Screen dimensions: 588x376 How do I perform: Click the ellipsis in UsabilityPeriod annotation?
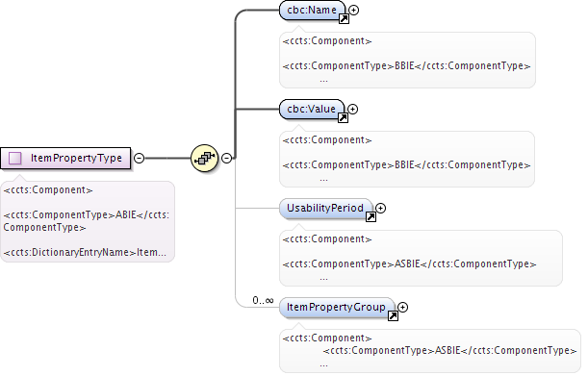click(324, 278)
